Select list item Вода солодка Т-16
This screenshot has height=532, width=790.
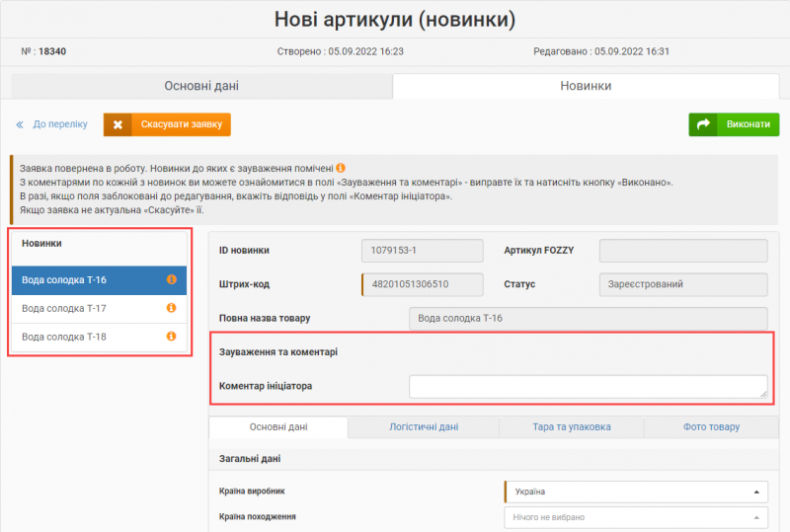point(100,280)
